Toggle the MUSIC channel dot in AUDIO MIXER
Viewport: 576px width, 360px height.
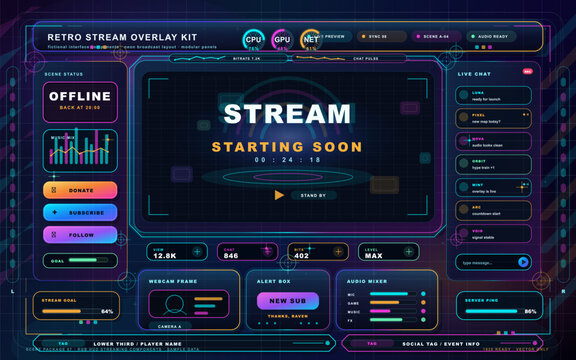[423, 311]
